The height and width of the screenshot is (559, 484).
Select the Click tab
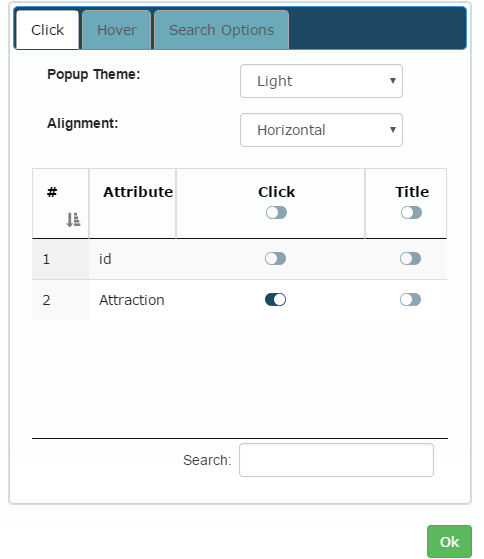47,30
